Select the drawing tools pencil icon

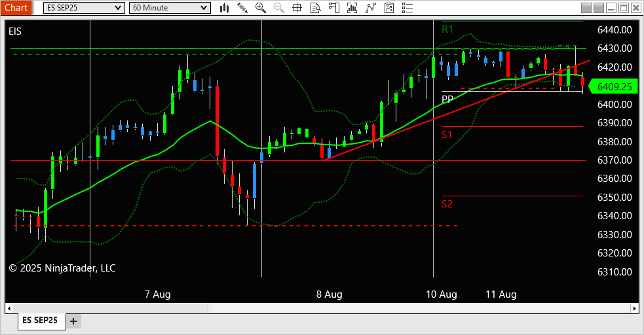[x=242, y=8]
